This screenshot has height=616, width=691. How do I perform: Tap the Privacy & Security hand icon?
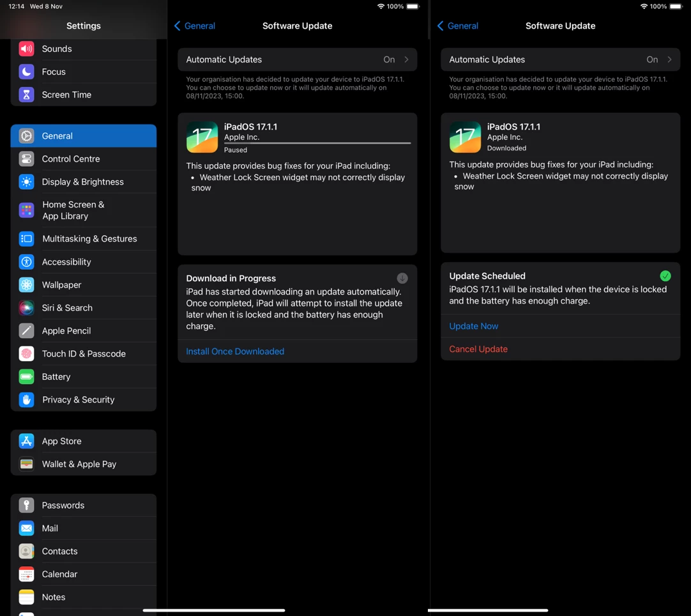pyautogui.click(x=26, y=399)
